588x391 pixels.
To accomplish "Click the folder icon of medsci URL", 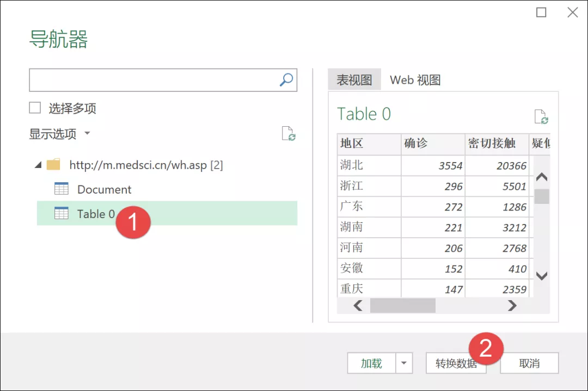I will [53, 164].
